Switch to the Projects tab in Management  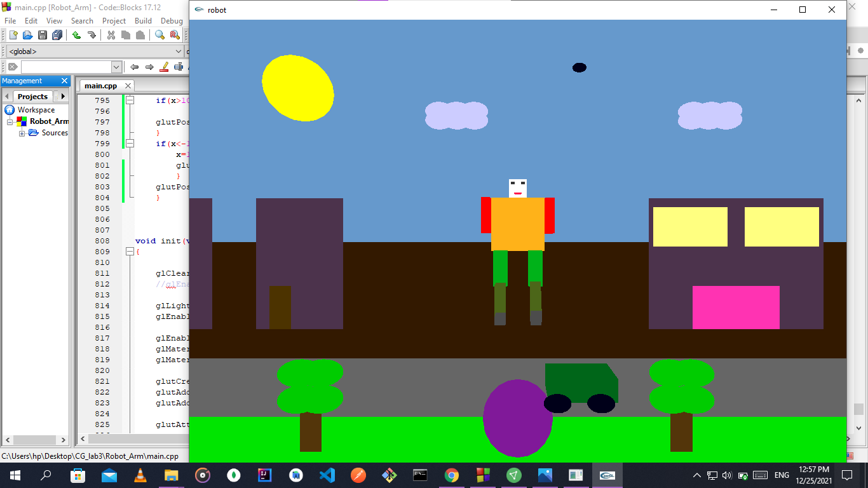click(x=32, y=96)
